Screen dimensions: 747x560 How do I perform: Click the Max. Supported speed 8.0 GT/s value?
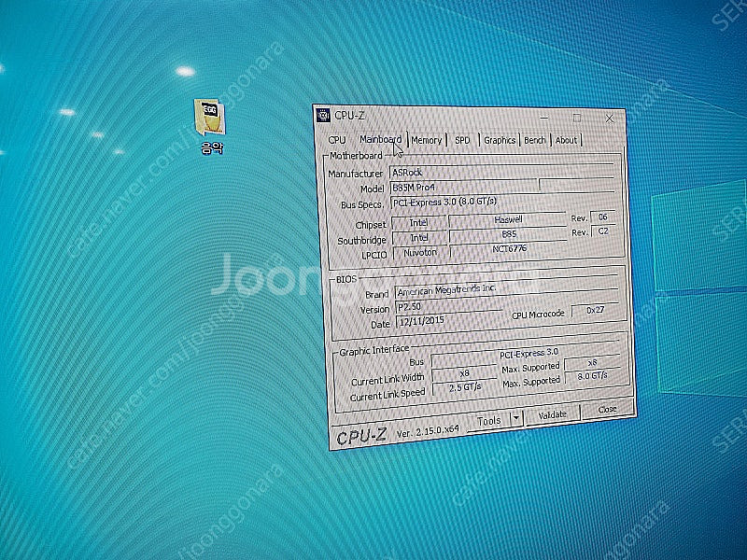(x=592, y=376)
